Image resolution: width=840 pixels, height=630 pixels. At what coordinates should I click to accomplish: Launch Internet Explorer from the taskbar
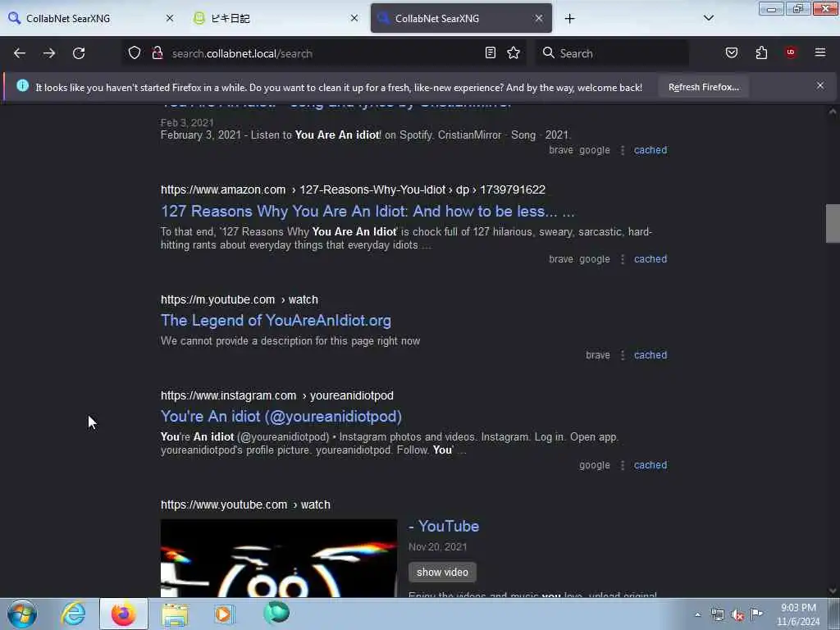(73, 614)
